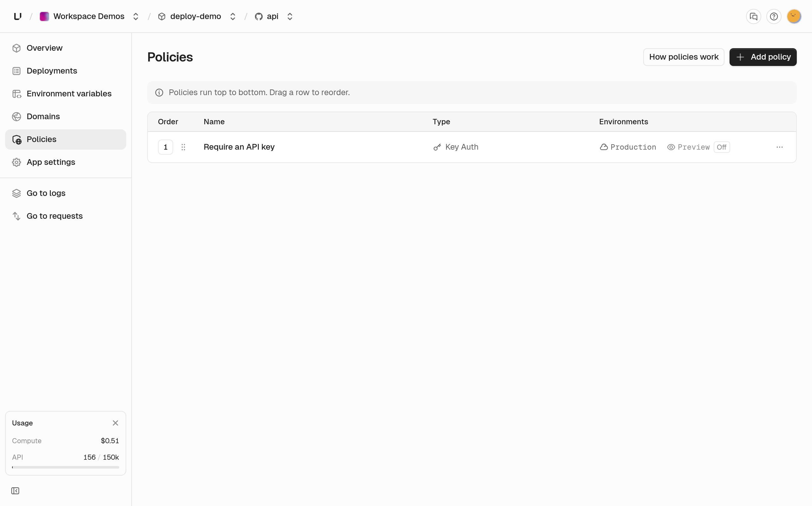Screen dimensions: 812x506
Task: Open the feedback chat icon
Action: (x=753, y=16)
